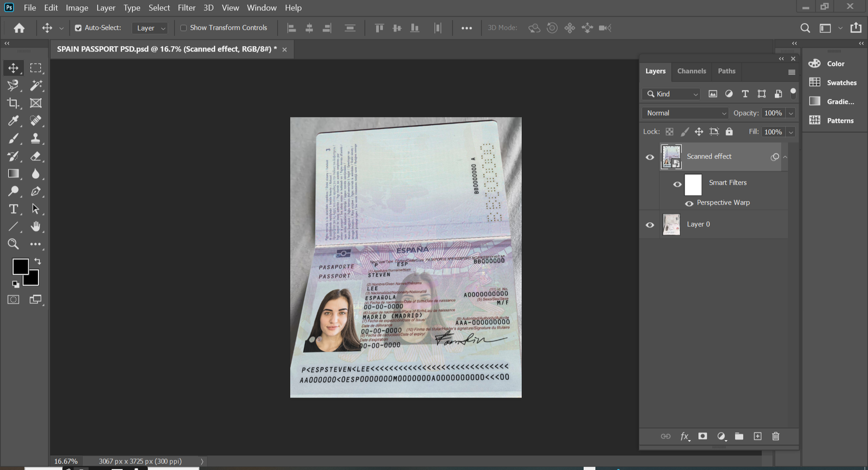Image resolution: width=868 pixels, height=470 pixels.
Task: Select the Crop tool
Action: [x=13, y=103]
